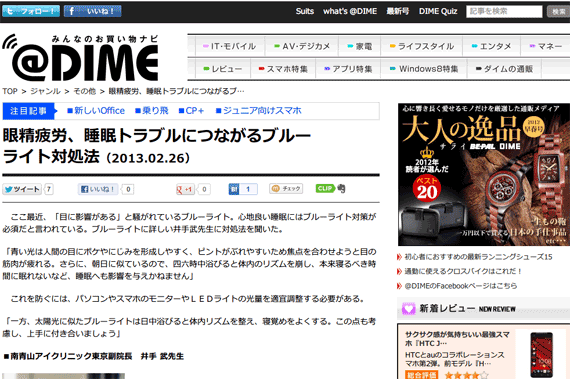This screenshot has height=379, width=570.
Task: Open @DIMEのFacebookページはこちら link
Action: [461, 286]
